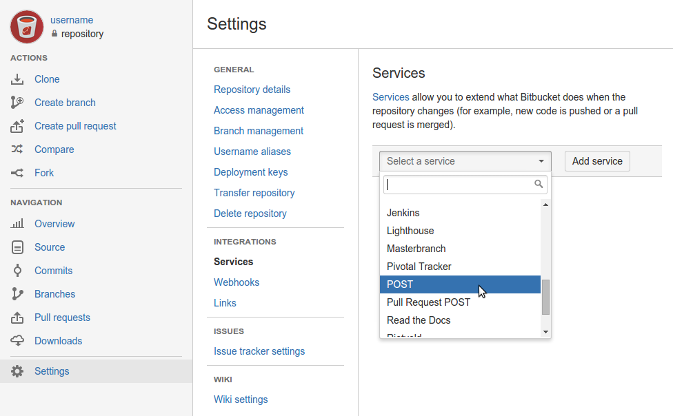
Task: Click the repository bucket avatar
Action: pyautogui.click(x=27, y=27)
